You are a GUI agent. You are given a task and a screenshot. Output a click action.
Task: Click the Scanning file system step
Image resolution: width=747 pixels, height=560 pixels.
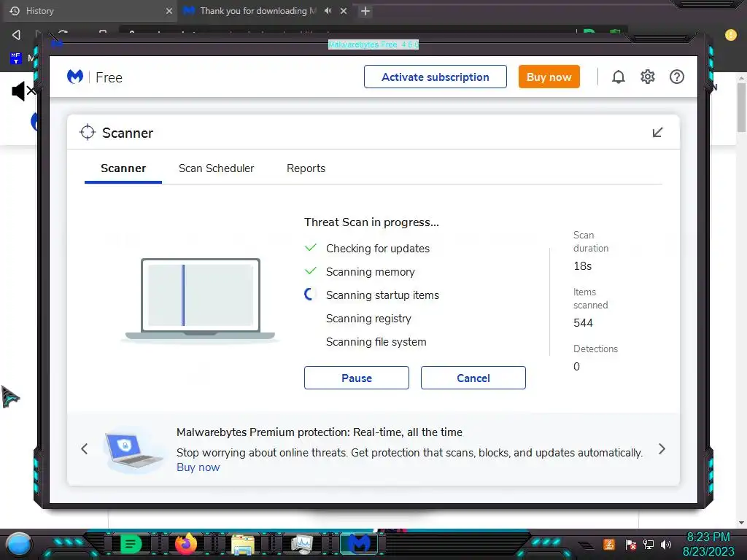(x=376, y=342)
